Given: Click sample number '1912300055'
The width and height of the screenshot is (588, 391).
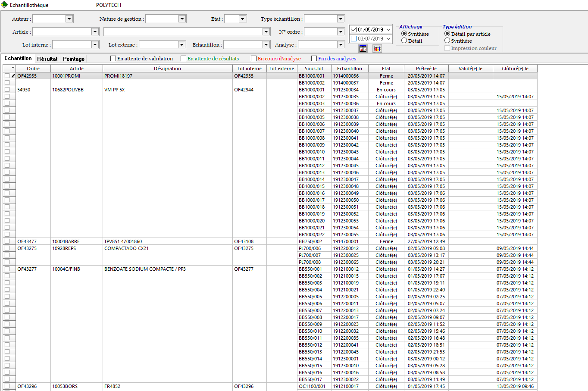Looking at the screenshot, I should pyautogui.click(x=346, y=235).
